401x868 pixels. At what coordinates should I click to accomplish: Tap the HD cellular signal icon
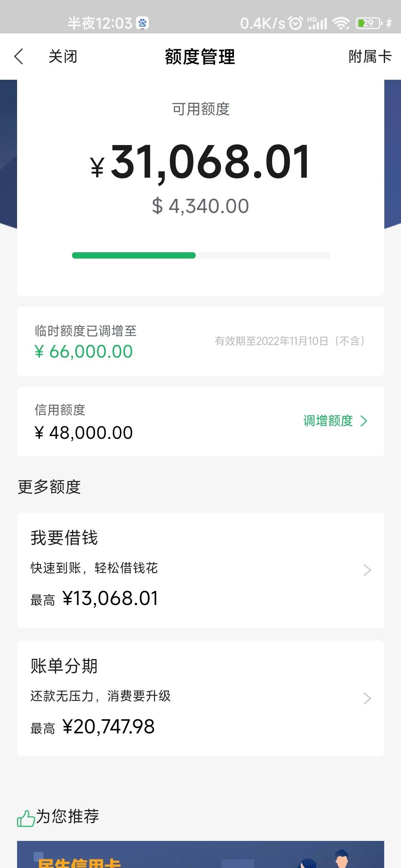[x=317, y=23]
